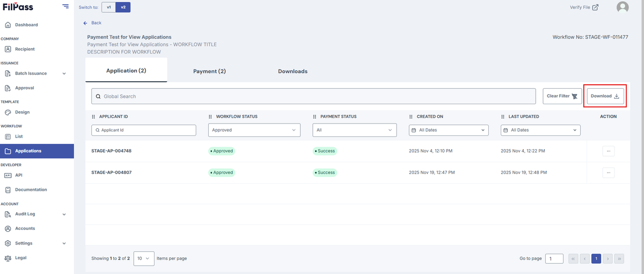
Task: Click the API badge icon
Action: [x=8, y=175]
